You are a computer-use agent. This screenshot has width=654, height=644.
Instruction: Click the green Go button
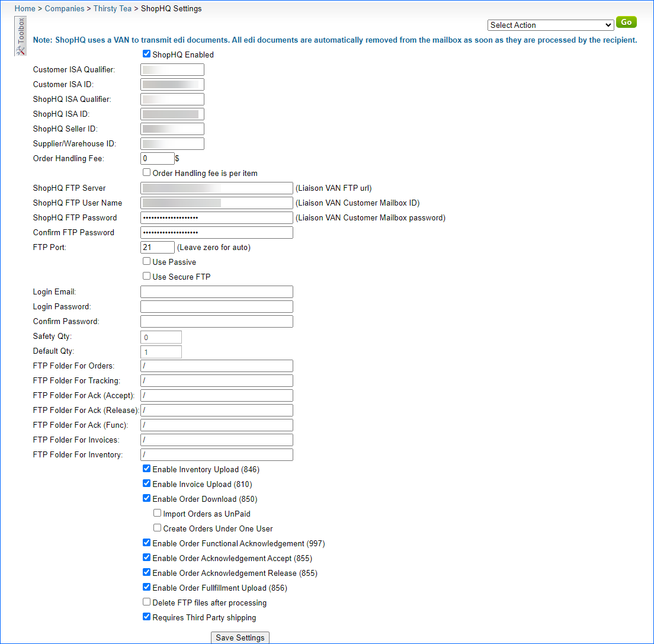626,23
